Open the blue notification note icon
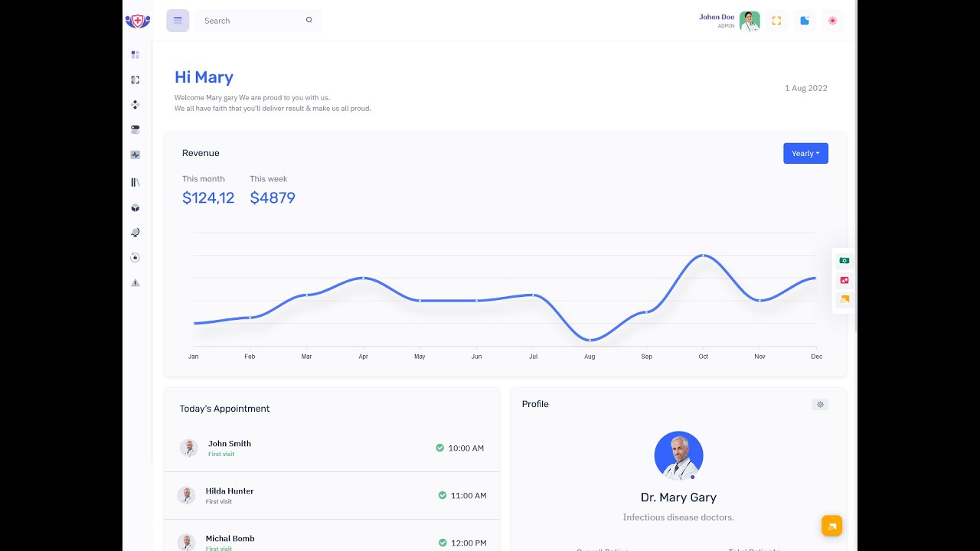The height and width of the screenshot is (551, 980). (x=805, y=21)
